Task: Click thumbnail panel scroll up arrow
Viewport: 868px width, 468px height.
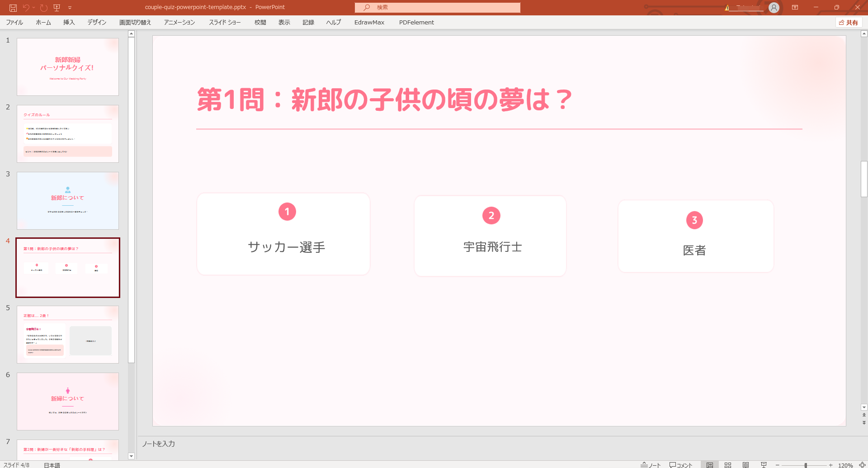Action: coord(131,34)
